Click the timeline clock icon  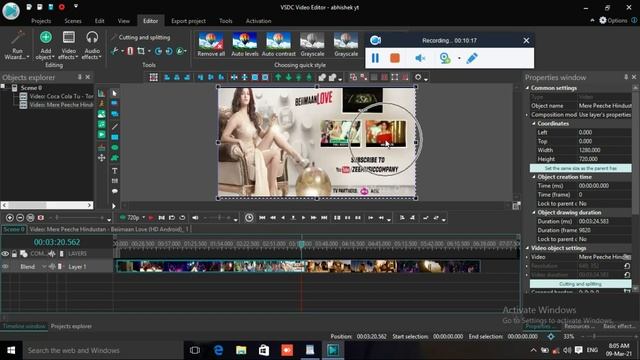(x=249, y=218)
